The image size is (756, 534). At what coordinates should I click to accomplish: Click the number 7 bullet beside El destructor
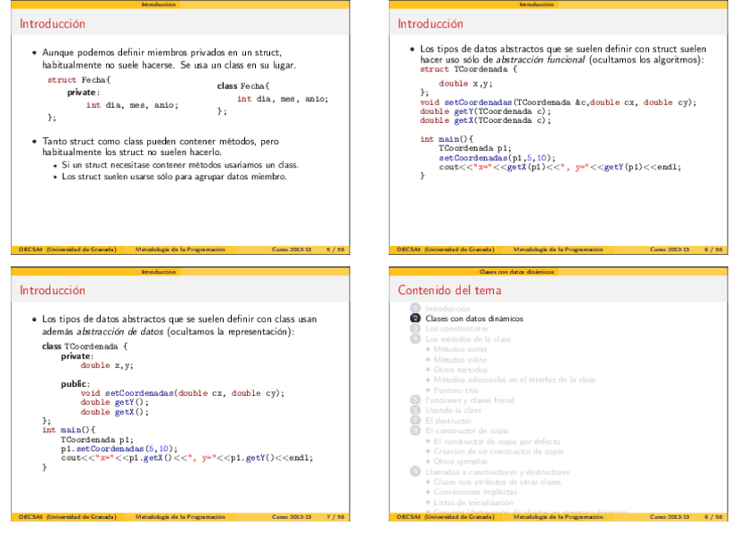pyautogui.click(x=415, y=421)
